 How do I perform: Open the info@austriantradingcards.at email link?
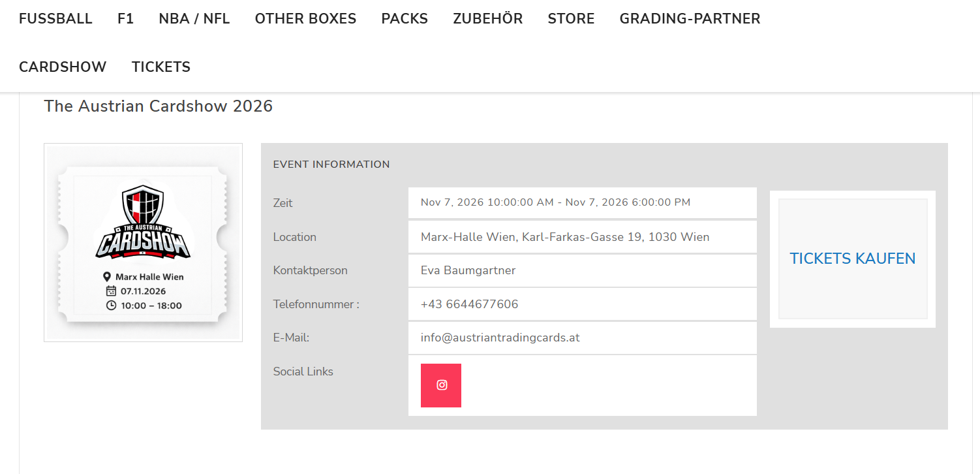pos(500,338)
